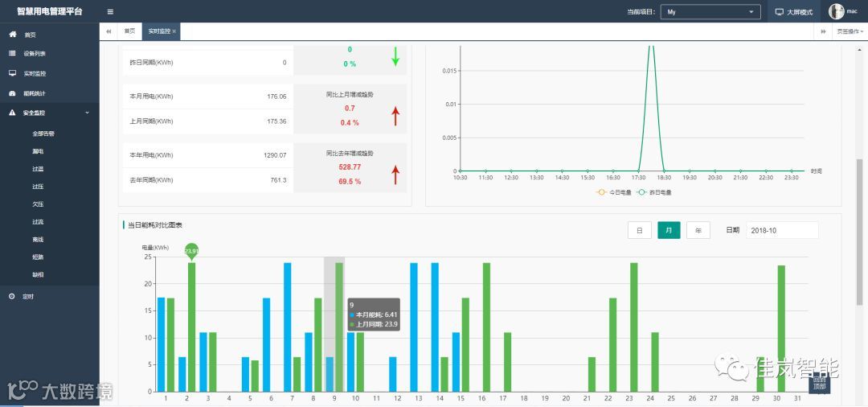The image size is (868, 407).
Task: Click the 同比上月增减趋势 label
Action: (350, 94)
